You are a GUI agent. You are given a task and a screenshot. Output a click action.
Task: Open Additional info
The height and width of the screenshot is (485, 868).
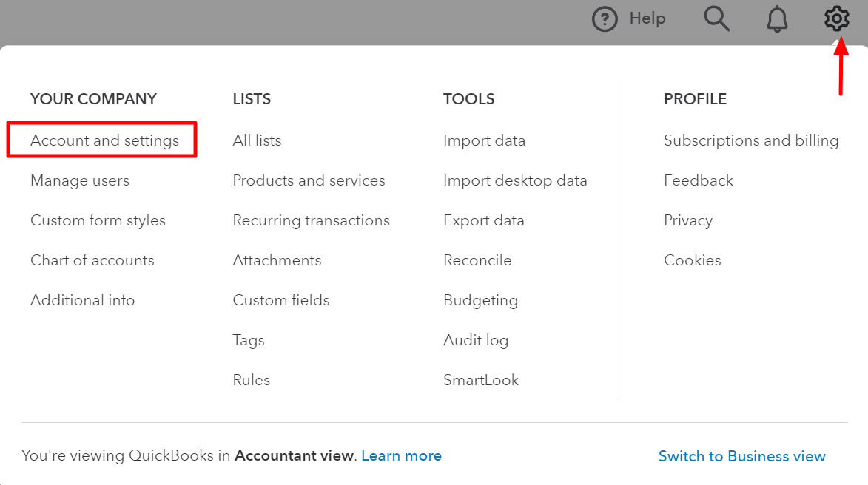(x=82, y=299)
